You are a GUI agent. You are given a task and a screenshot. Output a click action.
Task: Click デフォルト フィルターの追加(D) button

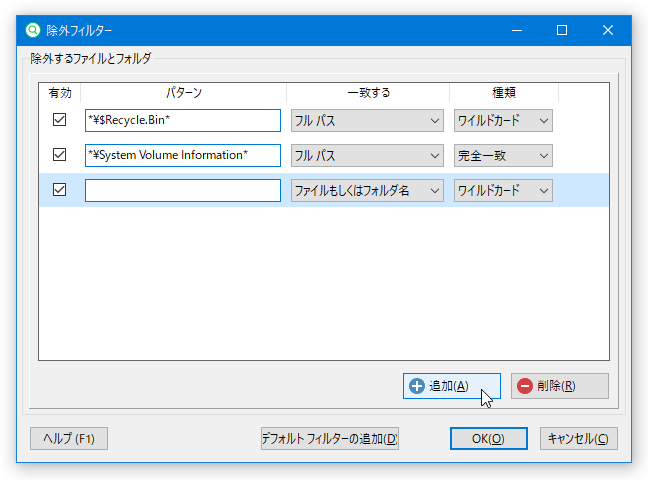[x=330, y=438]
